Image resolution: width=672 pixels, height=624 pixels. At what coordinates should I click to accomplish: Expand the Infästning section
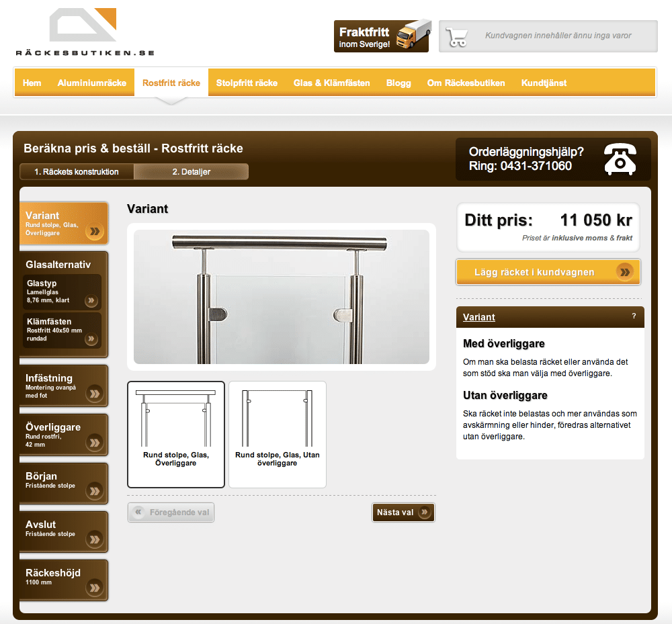point(64,386)
